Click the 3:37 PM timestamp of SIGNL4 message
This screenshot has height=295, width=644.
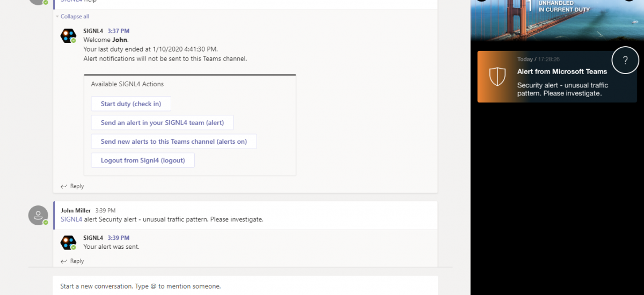pos(119,31)
